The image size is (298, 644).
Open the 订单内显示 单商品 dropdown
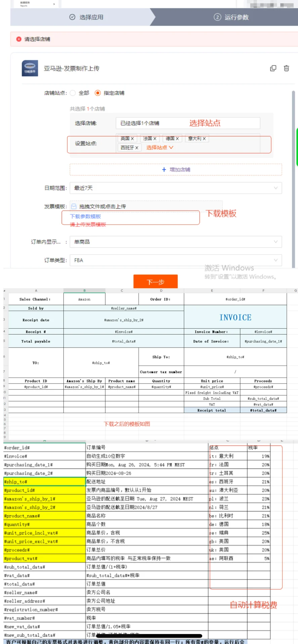point(176,242)
